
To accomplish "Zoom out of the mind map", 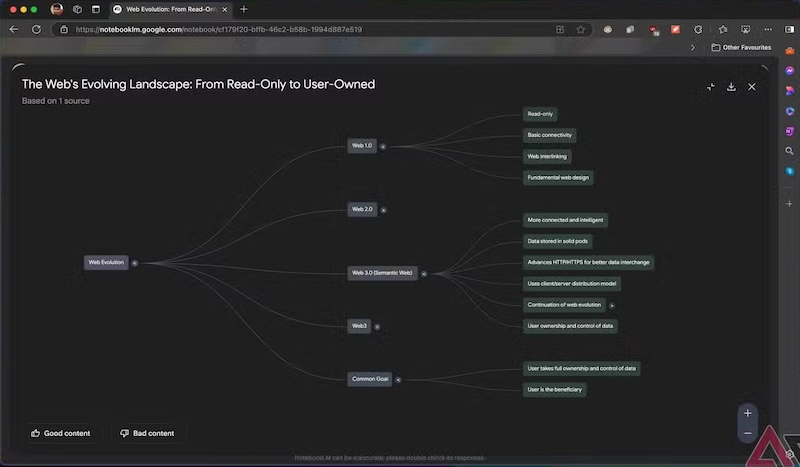I will 748,433.
